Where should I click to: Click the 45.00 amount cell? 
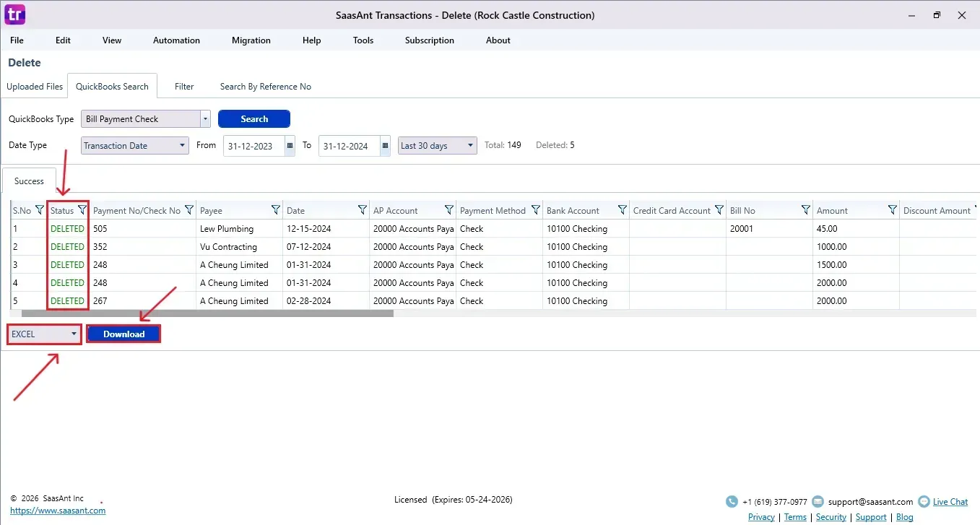point(856,228)
